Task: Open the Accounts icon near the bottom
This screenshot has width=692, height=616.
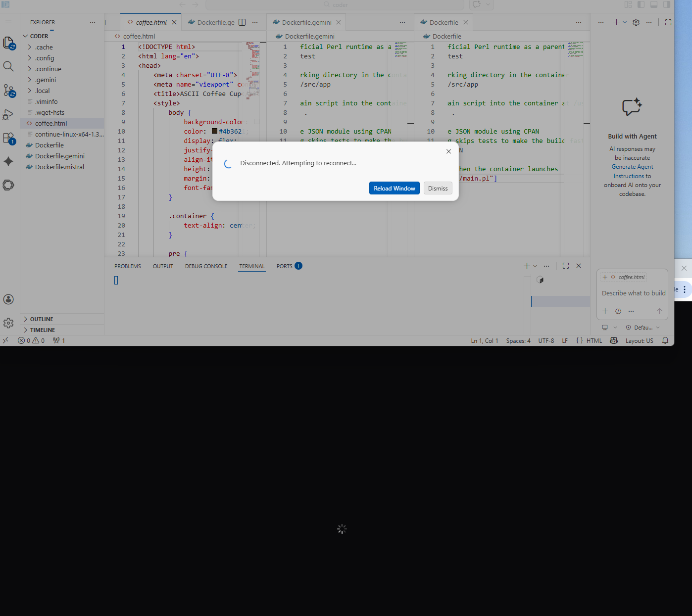Action: pyautogui.click(x=8, y=299)
